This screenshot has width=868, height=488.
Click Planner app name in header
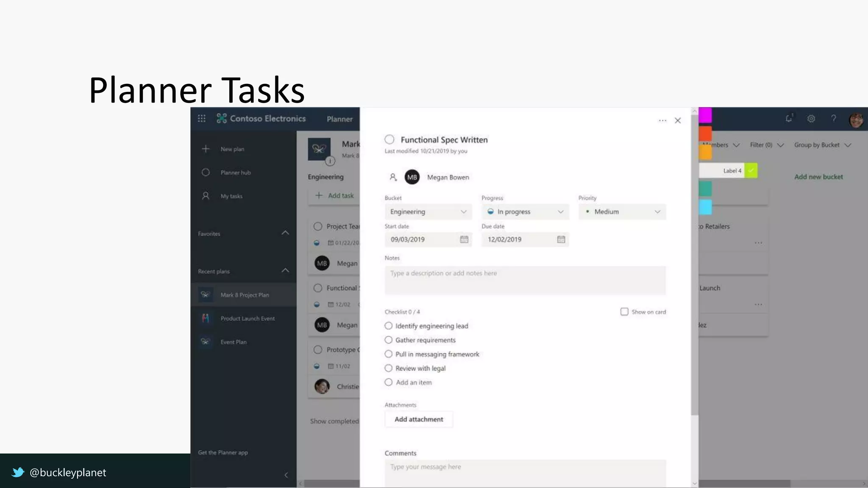coord(339,119)
